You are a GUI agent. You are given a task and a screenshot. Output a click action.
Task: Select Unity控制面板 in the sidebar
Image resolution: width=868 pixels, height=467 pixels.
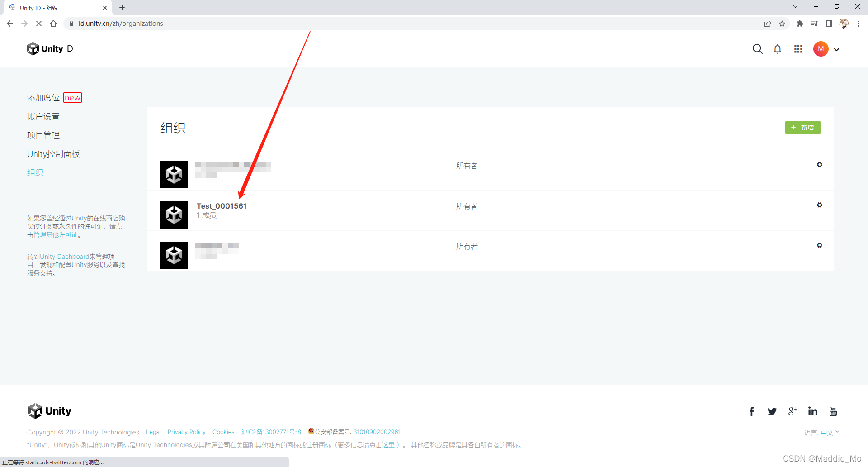click(53, 154)
